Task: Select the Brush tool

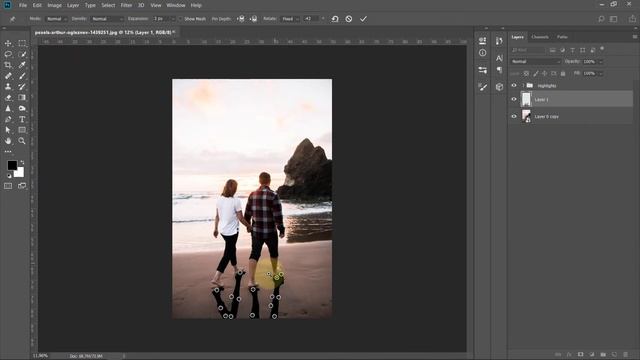Action: (x=22, y=76)
